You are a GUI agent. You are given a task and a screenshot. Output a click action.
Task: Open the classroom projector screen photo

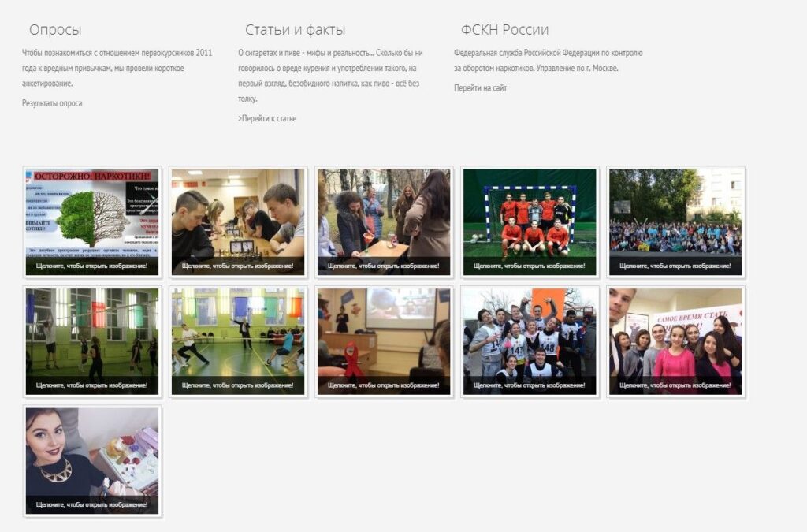point(384,341)
